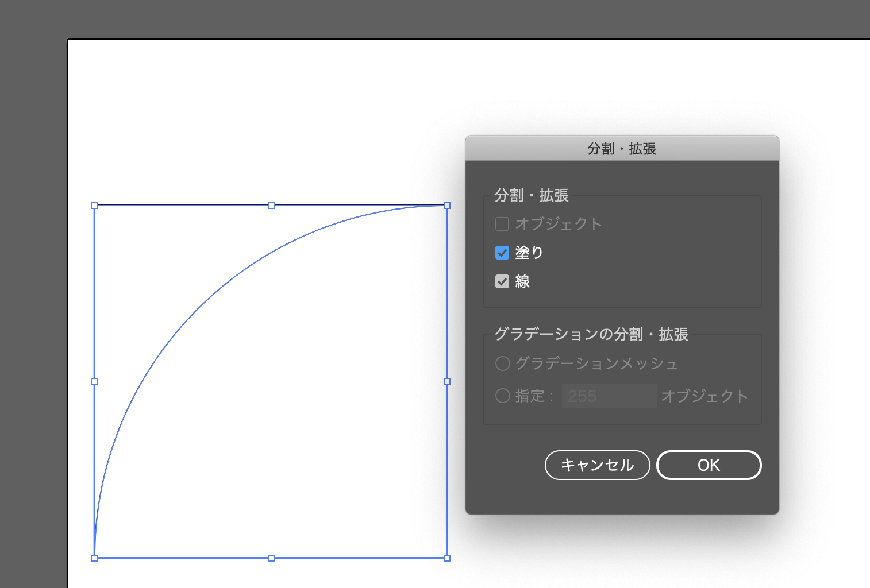Uncheck the 線 (Stroke) checkbox
Viewport: 870px width, 588px height.
point(502,281)
